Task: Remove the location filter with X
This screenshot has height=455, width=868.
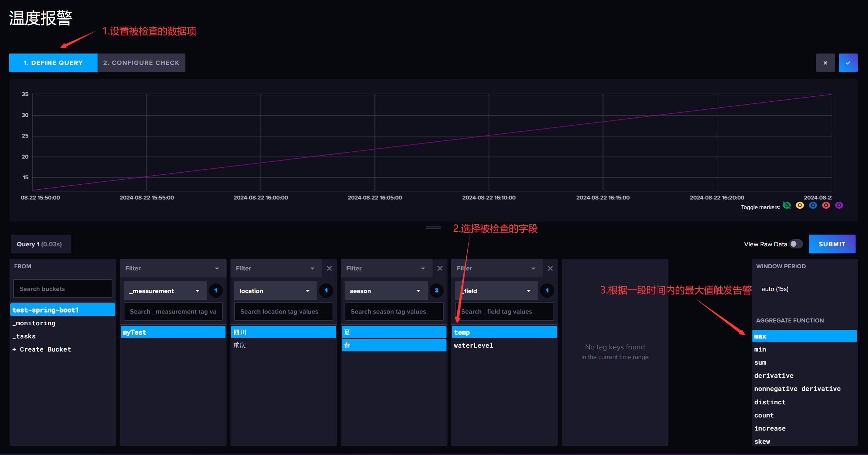Action: (x=329, y=268)
